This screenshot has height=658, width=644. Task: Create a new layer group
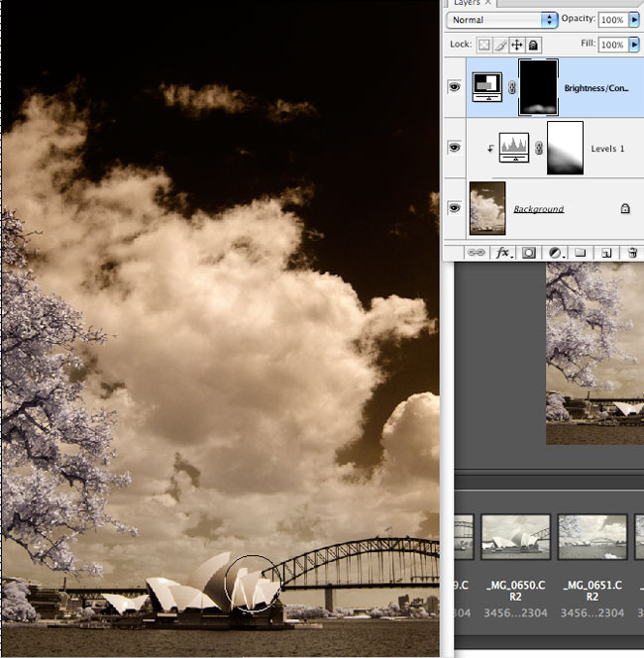point(582,253)
